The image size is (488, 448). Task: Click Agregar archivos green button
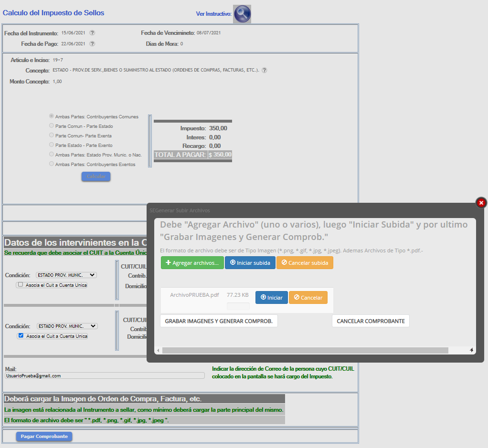point(192,263)
